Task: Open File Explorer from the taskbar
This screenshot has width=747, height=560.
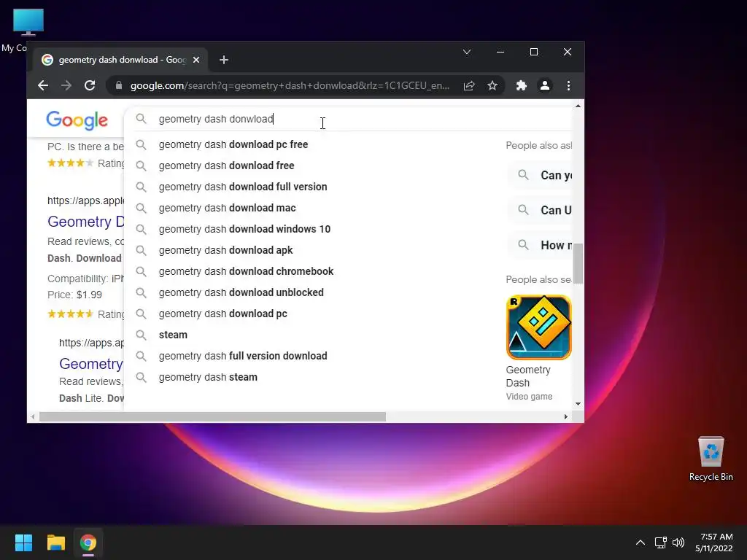Action: click(x=55, y=542)
